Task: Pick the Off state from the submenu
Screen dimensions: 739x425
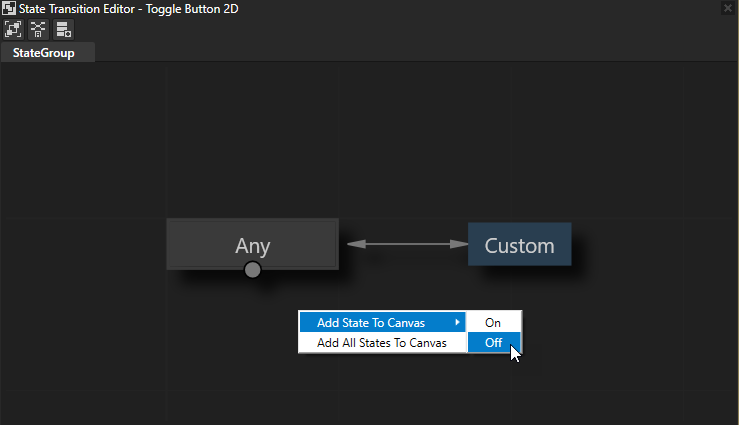Action: 493,343
